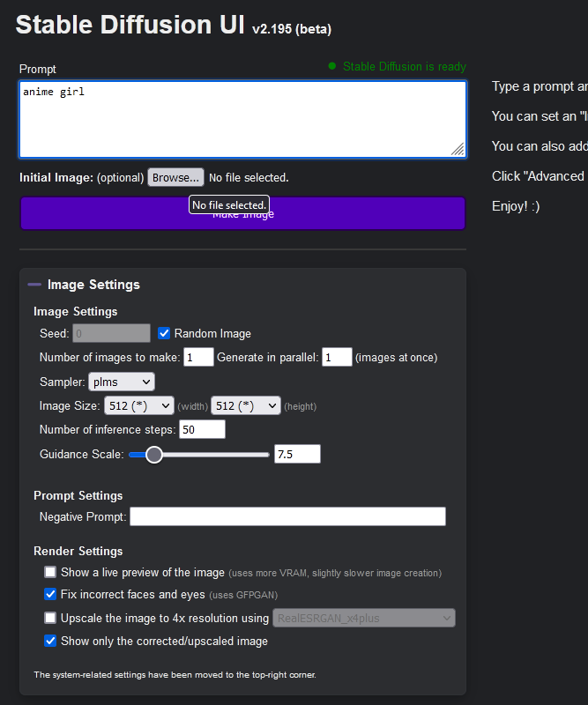This screenshot has width=588, height=705.
Task: Open the image height dropdown
Action: [x=246, y=406]
